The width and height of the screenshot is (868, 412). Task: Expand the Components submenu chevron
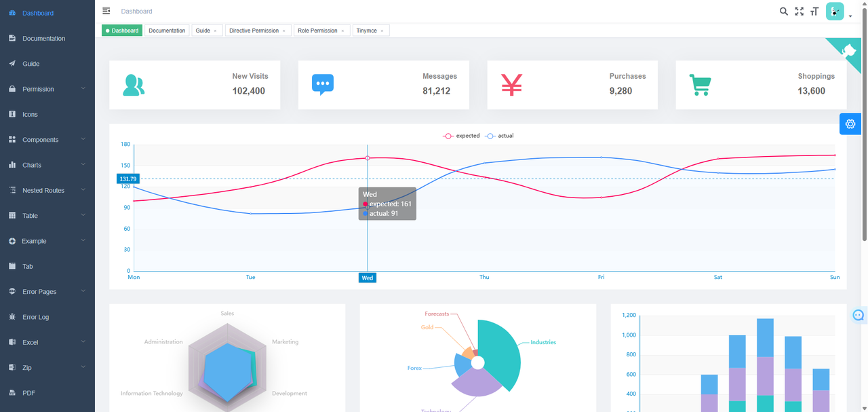tap(83, 139)
